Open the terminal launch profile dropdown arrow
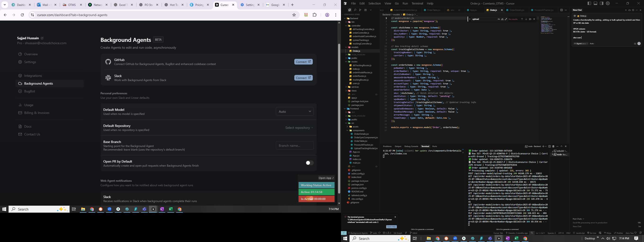The height and width of the screenshot is (242, 644). click(546, 147)
